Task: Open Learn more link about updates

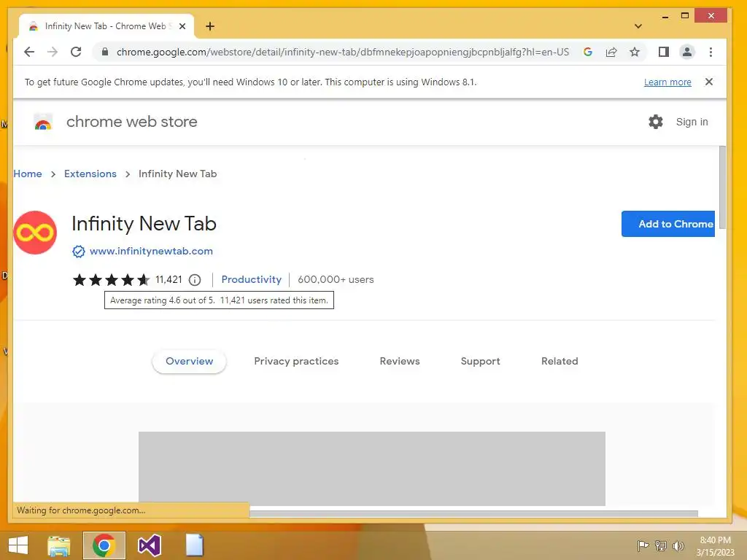Action: pos(667,82)
